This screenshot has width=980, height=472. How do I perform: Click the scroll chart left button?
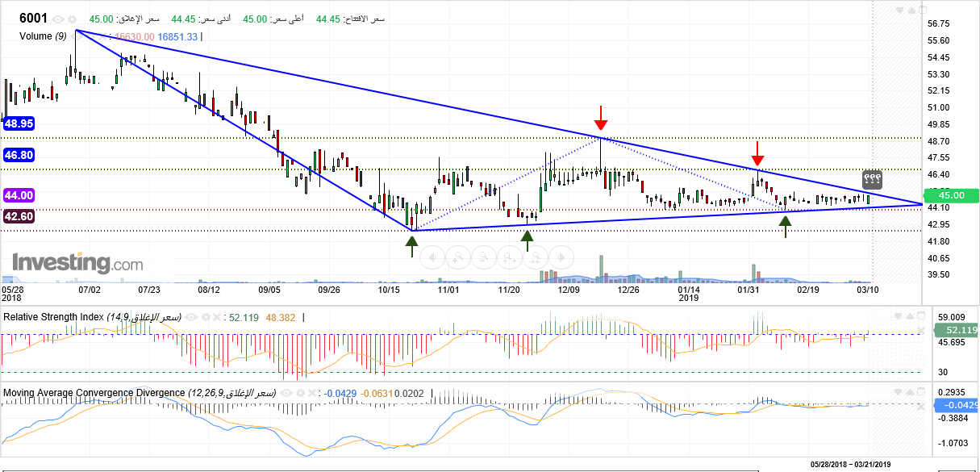pos(432,258)
